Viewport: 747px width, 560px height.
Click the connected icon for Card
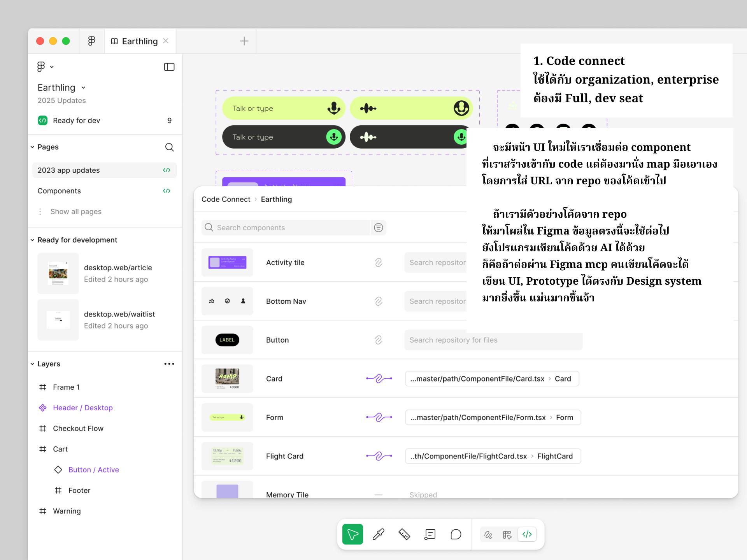[379, 378]
